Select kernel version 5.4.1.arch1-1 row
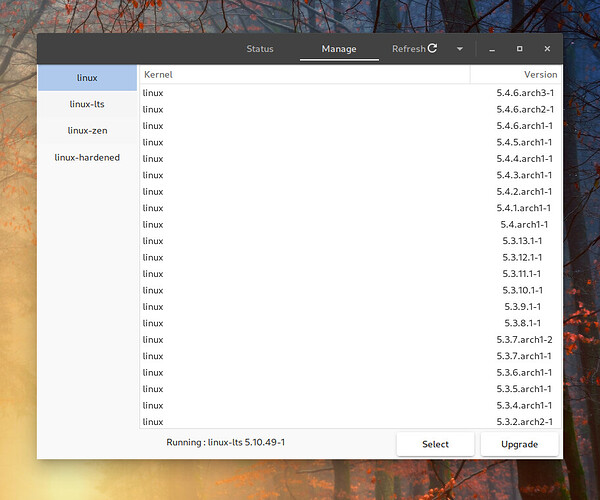The height and width of the screenshot is (500, 600). coord(351,208)
